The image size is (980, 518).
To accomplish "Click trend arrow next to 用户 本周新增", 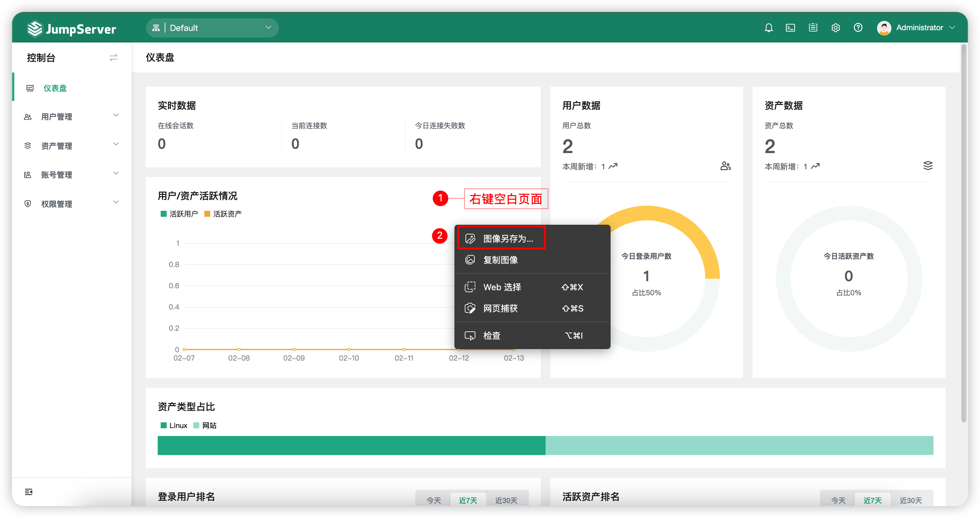I will coord(613,166).
